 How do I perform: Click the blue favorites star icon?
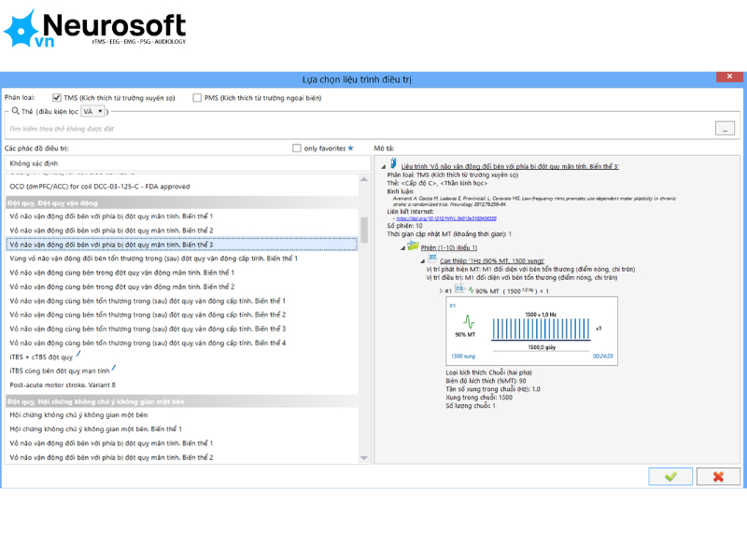point(351,148)
